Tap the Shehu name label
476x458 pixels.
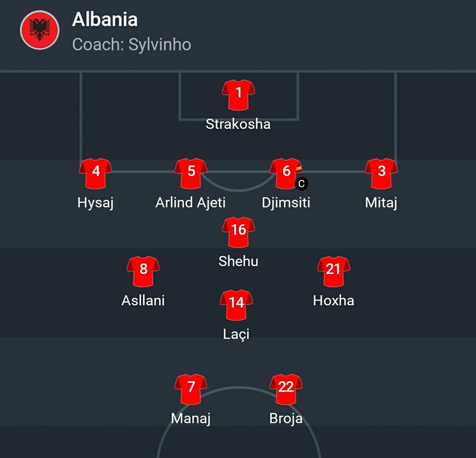pyautogui.click(x=238, y=261)
